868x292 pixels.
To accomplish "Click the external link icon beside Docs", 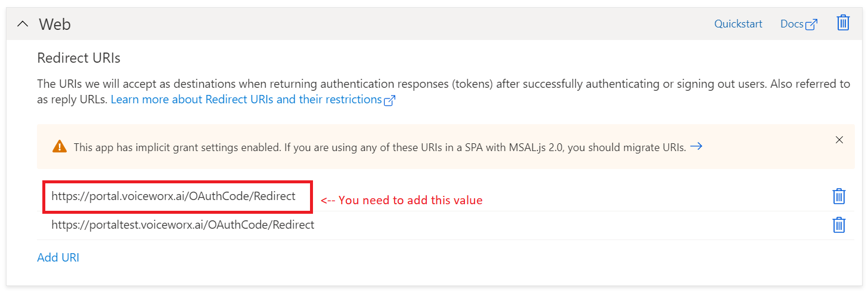I will (x=811, y=24).
